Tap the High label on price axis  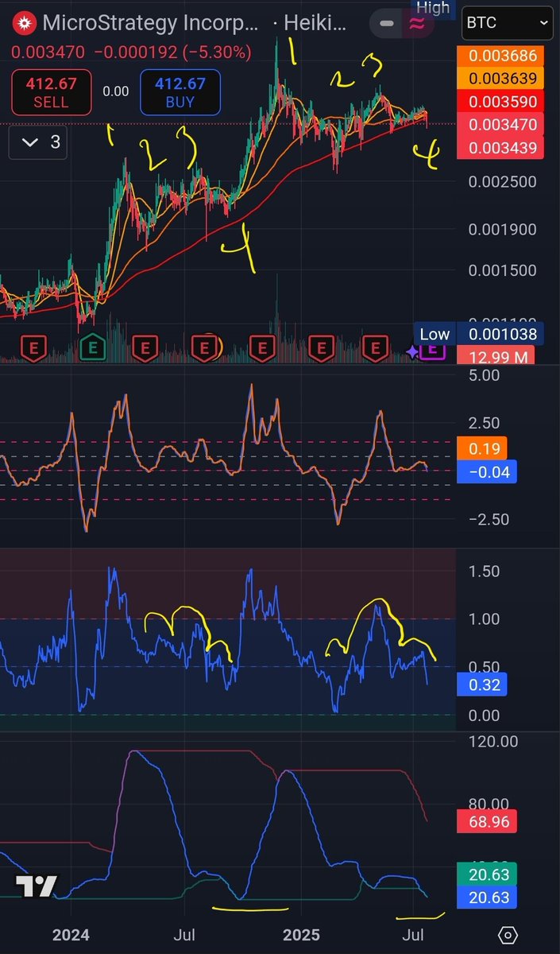point(433,8)
